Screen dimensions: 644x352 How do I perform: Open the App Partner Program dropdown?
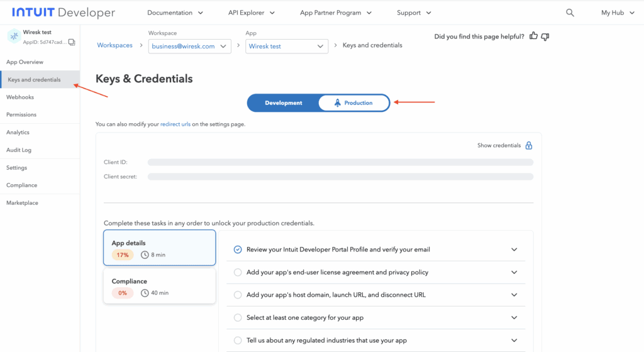336,13
